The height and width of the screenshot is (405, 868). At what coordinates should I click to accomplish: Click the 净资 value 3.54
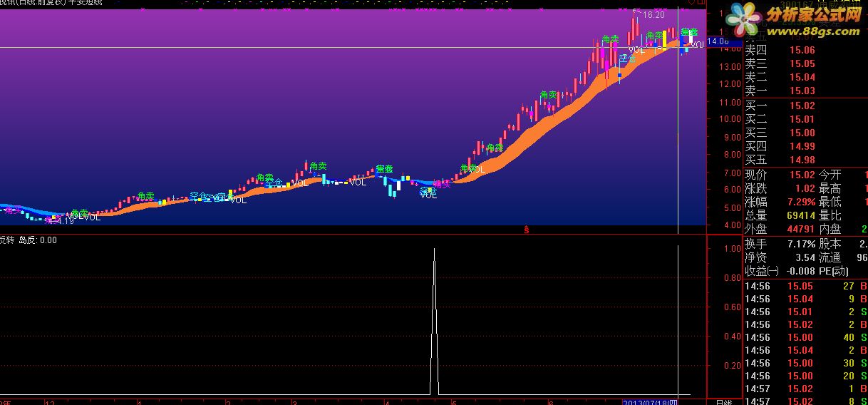pyautogui.click(x=805, y=257)
